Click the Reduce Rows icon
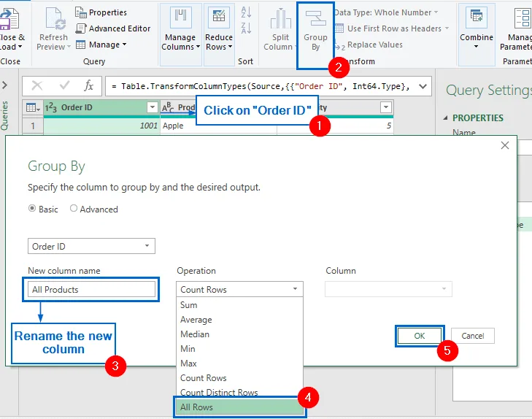The image size is (532, 419). 219,18
